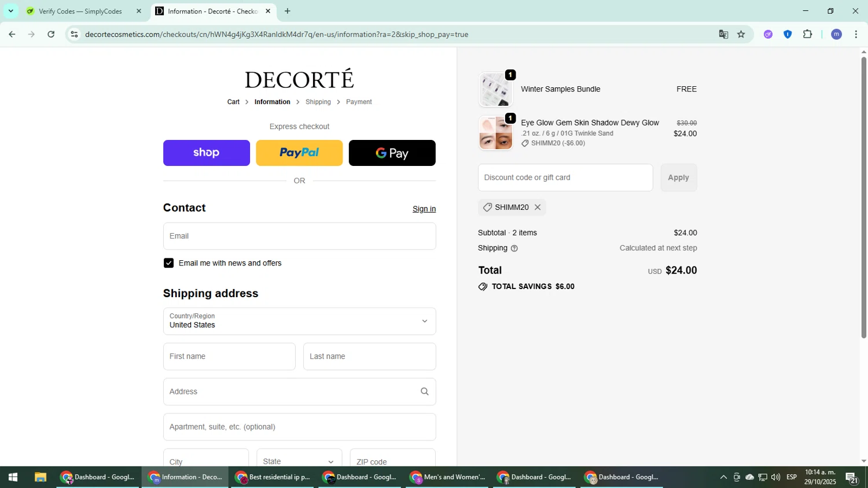Viewport: 868px width, 488px height.
Task: View site information icon in address bar
Action: pyautogui.click(x=74, y=34)
